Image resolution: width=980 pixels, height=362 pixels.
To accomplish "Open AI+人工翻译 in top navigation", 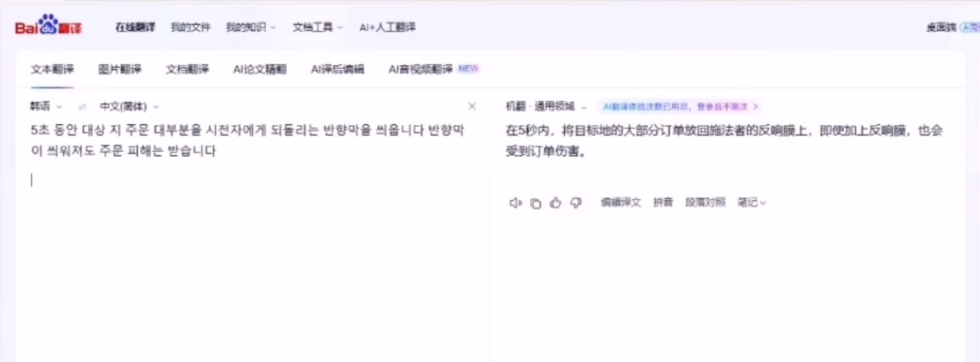I will tap(387, 27).
